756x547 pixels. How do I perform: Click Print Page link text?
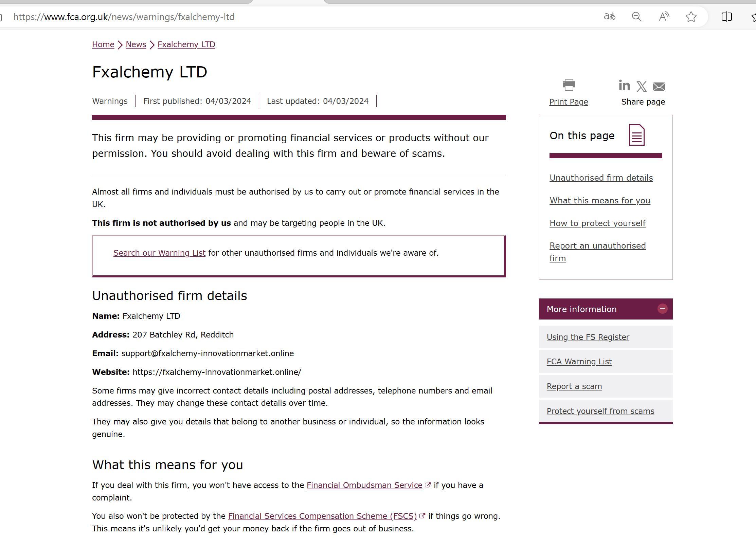[569, 102]
